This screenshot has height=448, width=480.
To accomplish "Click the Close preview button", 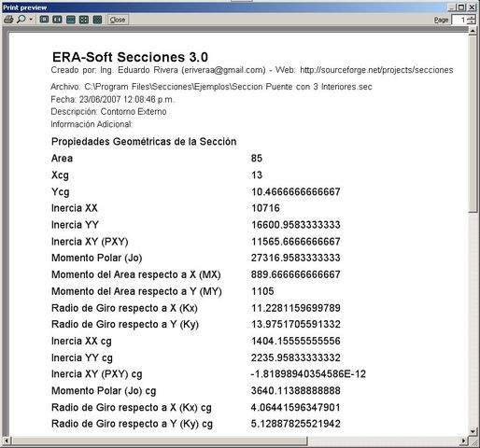I will pyautogui.click(x=118, y=20).
